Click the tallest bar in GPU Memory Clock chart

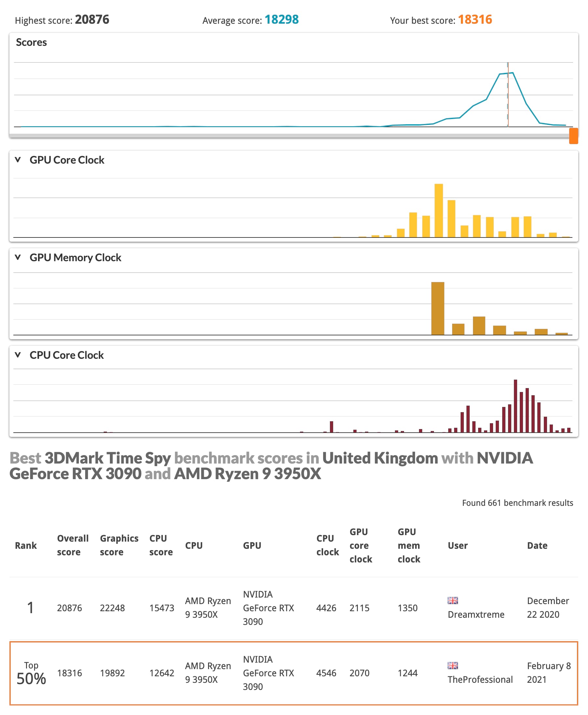[x=438, y=308]
